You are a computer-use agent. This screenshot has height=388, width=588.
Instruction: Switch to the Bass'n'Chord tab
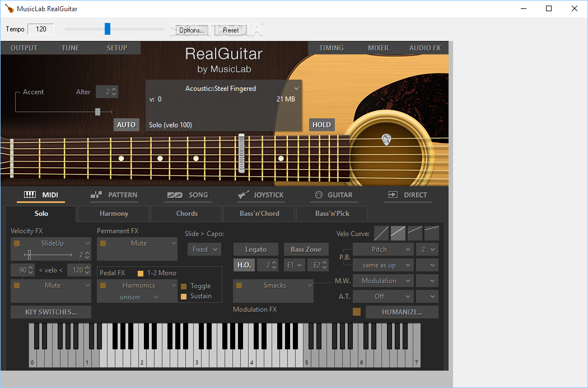(259, 214)
